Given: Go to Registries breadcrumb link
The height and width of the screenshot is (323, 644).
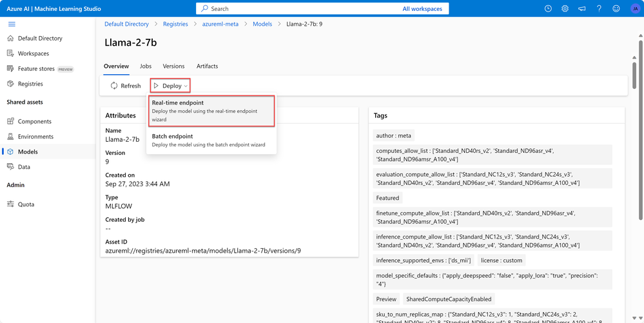Looking at the screenshot, I should click(x=175, y=24).
